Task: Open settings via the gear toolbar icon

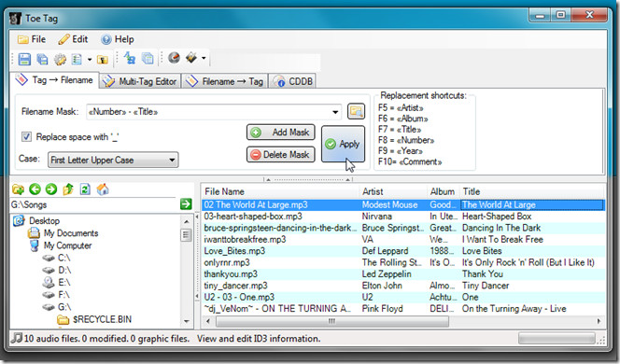Action: [x=60, y=60]
